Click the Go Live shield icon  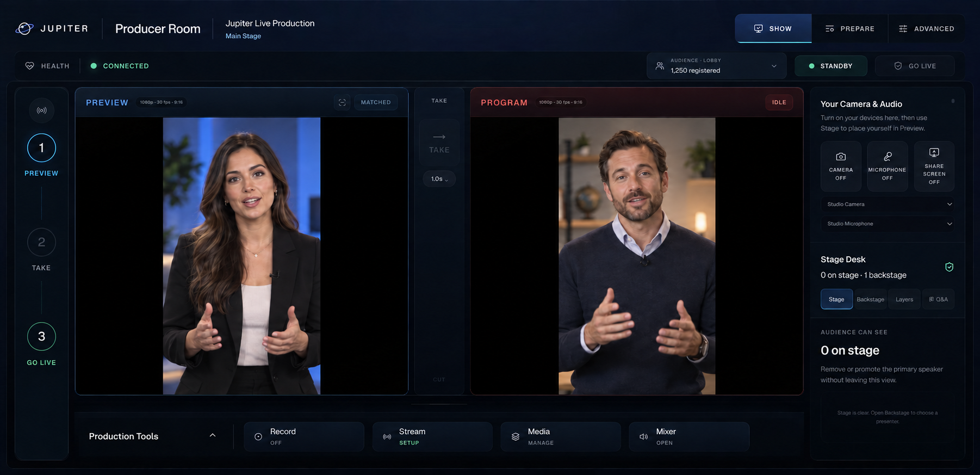point(898,66)
